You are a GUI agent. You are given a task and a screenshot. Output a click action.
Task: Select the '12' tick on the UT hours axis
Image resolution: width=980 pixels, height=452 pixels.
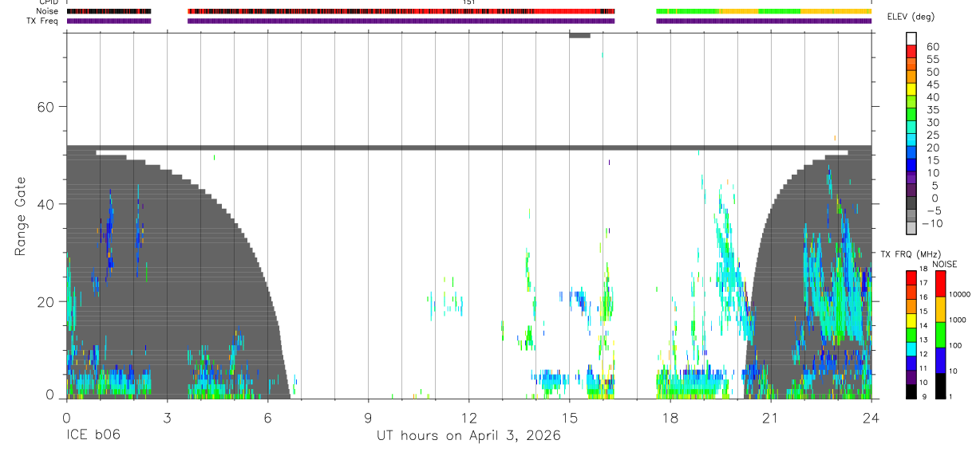click(x=468, y=418)
